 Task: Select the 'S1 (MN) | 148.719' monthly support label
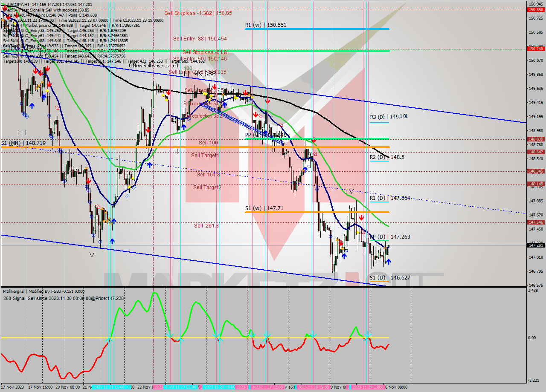point(23,143)
